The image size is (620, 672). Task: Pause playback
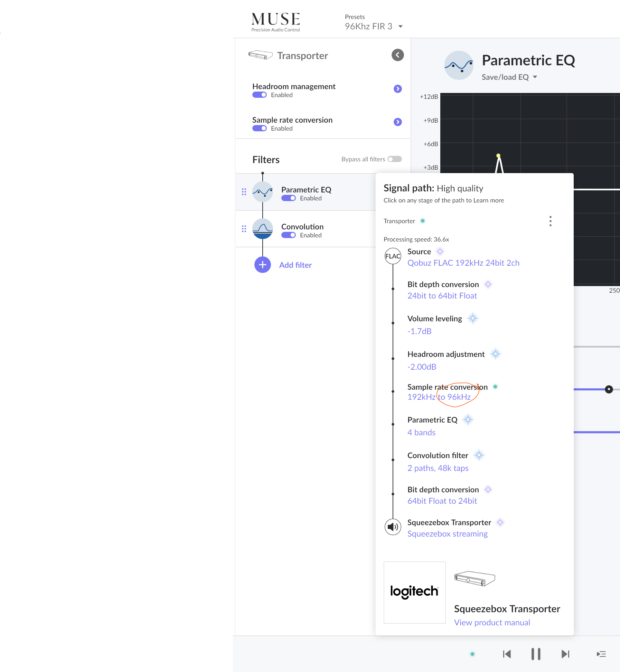coord(536,654)
